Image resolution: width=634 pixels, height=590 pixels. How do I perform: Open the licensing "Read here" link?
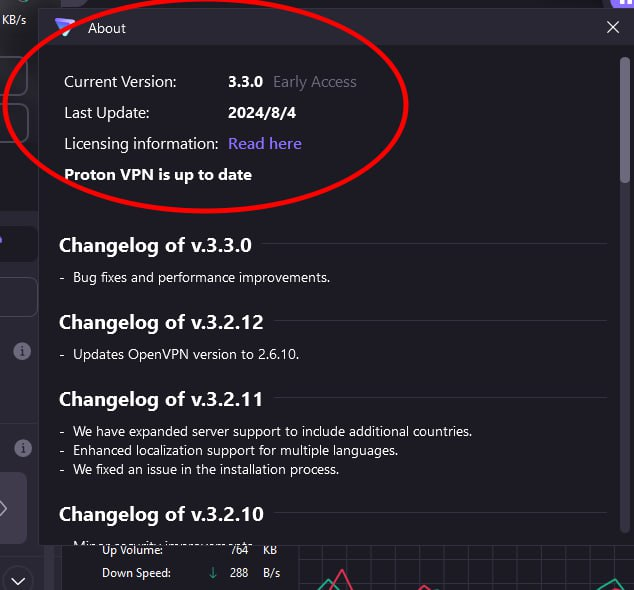(x=264, y=143)
